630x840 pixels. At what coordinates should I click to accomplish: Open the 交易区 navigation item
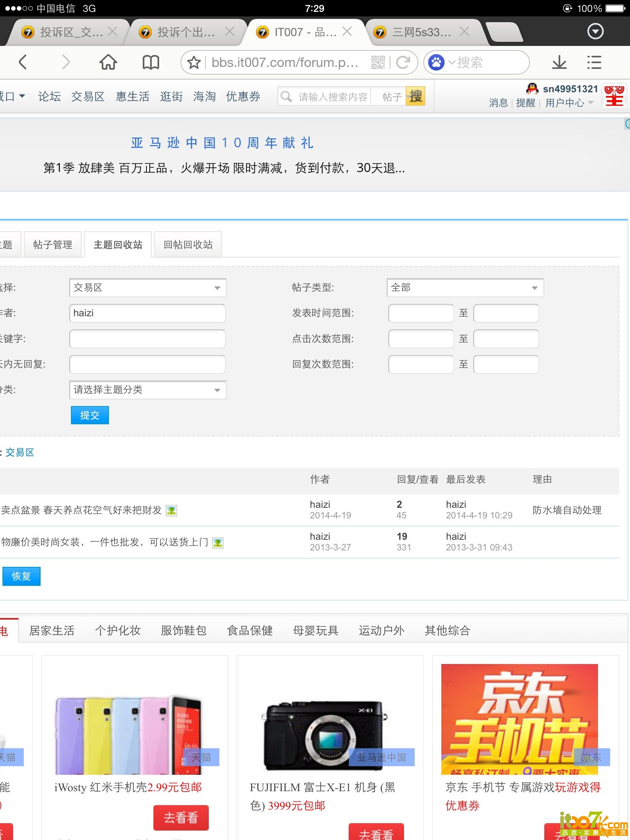point(88,96)
